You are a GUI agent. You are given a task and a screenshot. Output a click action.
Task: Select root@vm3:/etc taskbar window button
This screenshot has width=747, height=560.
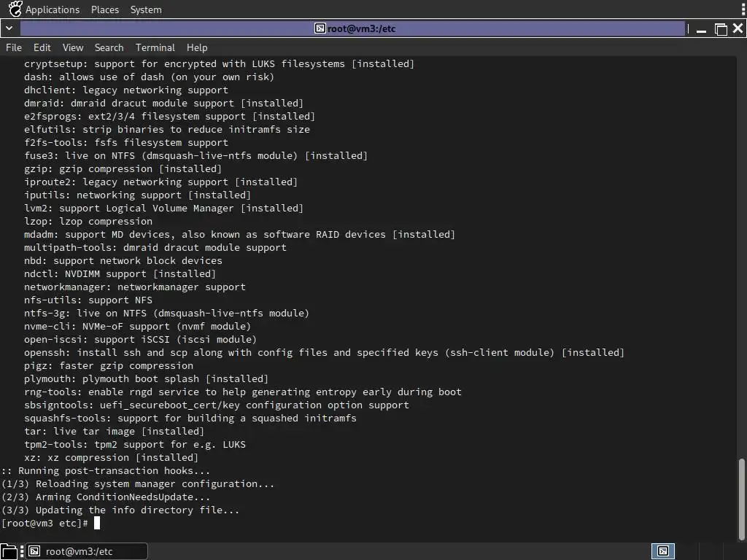(x=87, y=551)
